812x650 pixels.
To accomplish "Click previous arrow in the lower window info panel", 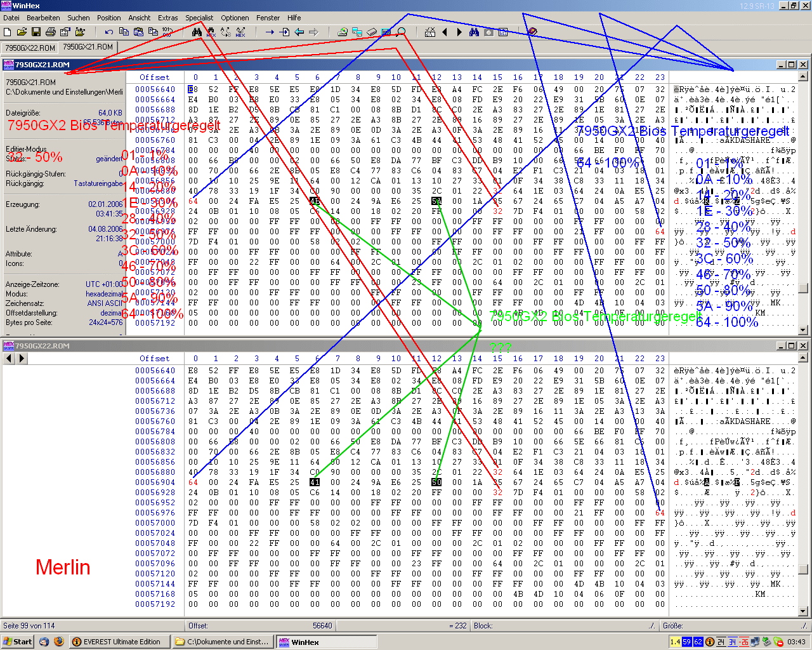I will coord(9,359).
